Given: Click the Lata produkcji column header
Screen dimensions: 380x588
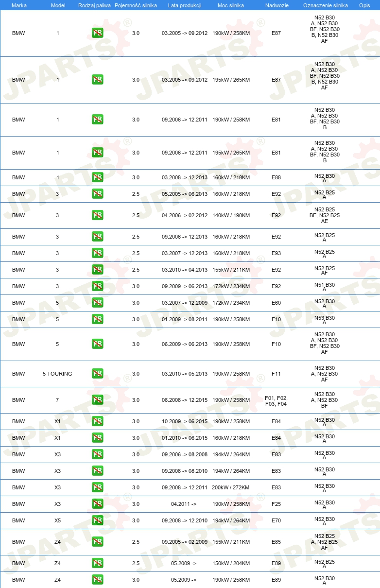Looking at the screenshot, I should tap(185, 5).
